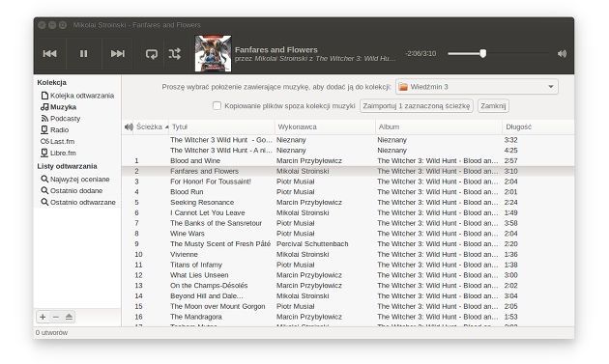Click the Kolekcja section header

pos(51,82)
